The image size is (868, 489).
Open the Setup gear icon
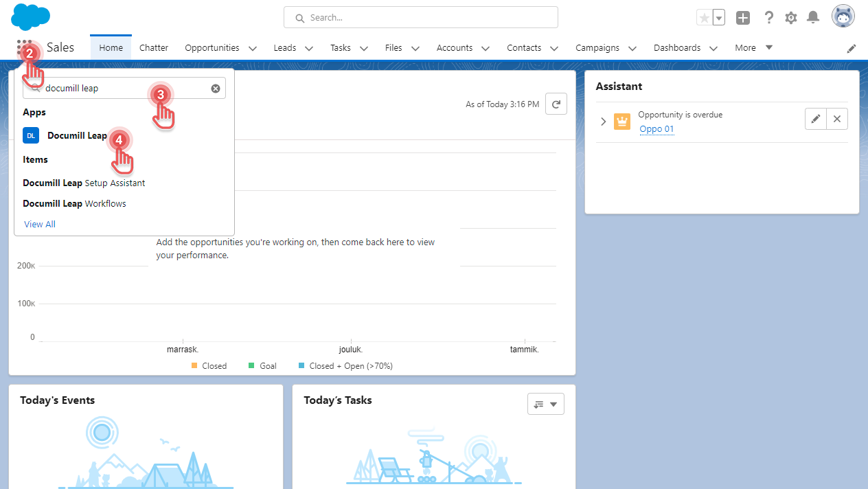click(791, 18)
